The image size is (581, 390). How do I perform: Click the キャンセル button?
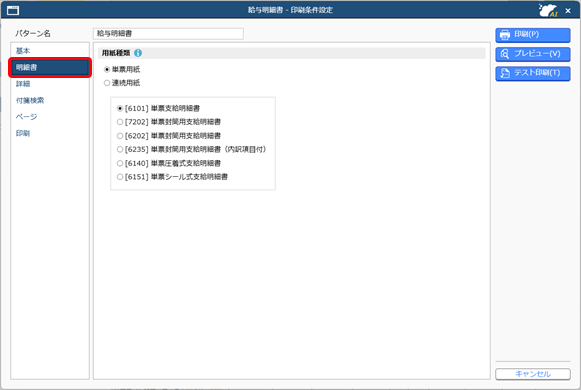[532, 374]
